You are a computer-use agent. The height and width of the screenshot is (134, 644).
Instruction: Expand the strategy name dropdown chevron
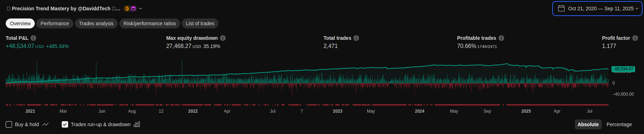tap(141, 9)
